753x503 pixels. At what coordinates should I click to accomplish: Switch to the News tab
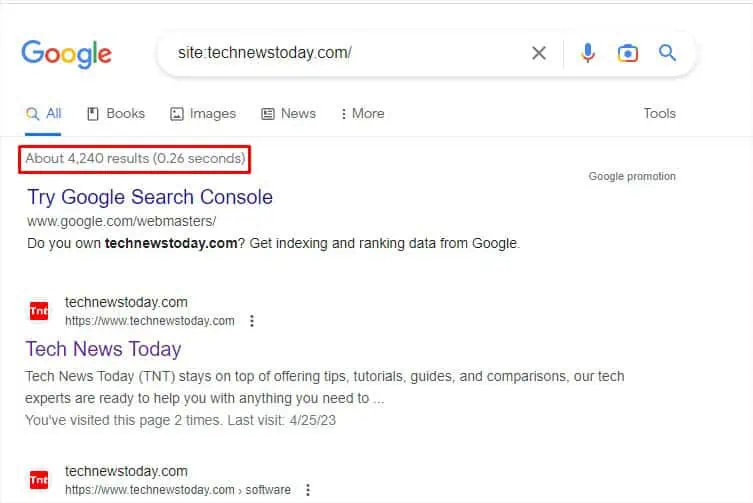(x=288, y=114)
